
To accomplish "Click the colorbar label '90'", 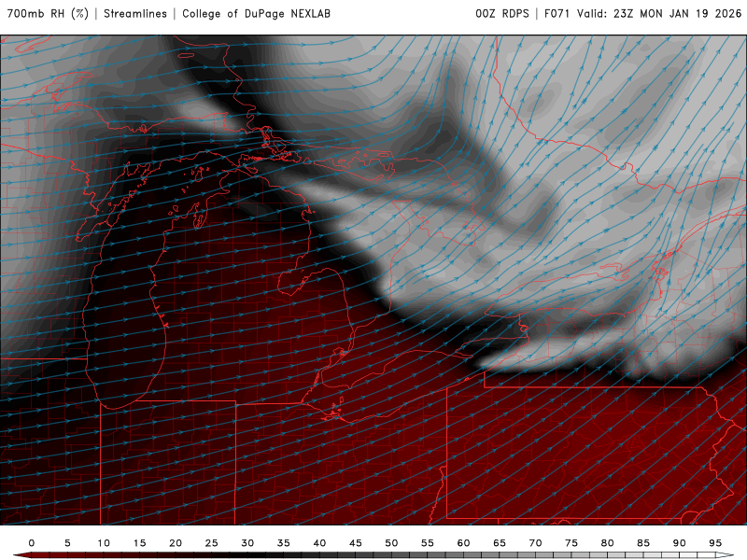I will (680, 543).
